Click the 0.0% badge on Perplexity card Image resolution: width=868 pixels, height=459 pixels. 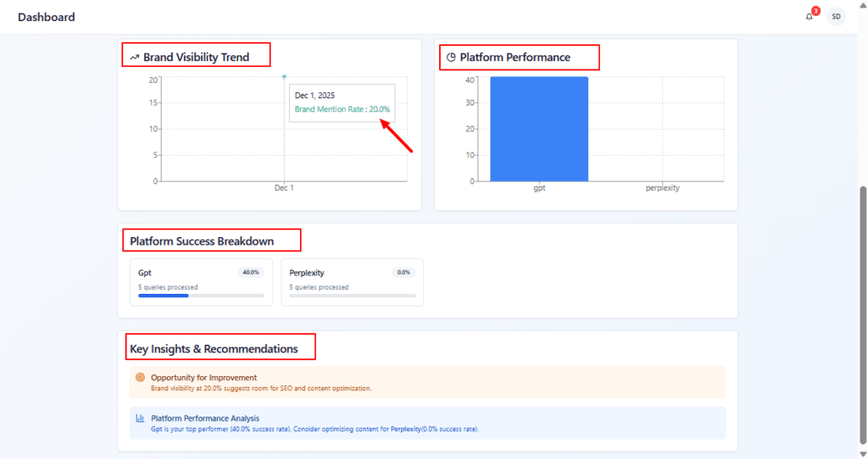[x=403, y=273]
